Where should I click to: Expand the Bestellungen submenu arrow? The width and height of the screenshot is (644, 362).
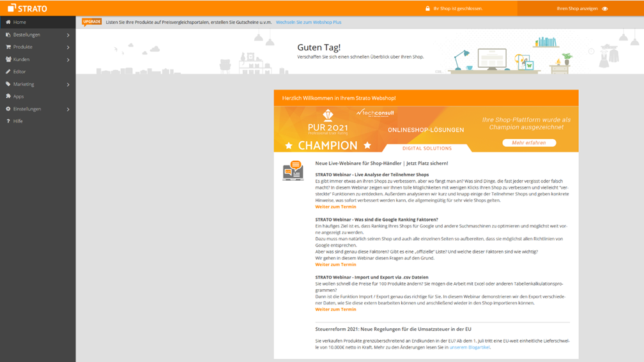(x=68, y=35)
